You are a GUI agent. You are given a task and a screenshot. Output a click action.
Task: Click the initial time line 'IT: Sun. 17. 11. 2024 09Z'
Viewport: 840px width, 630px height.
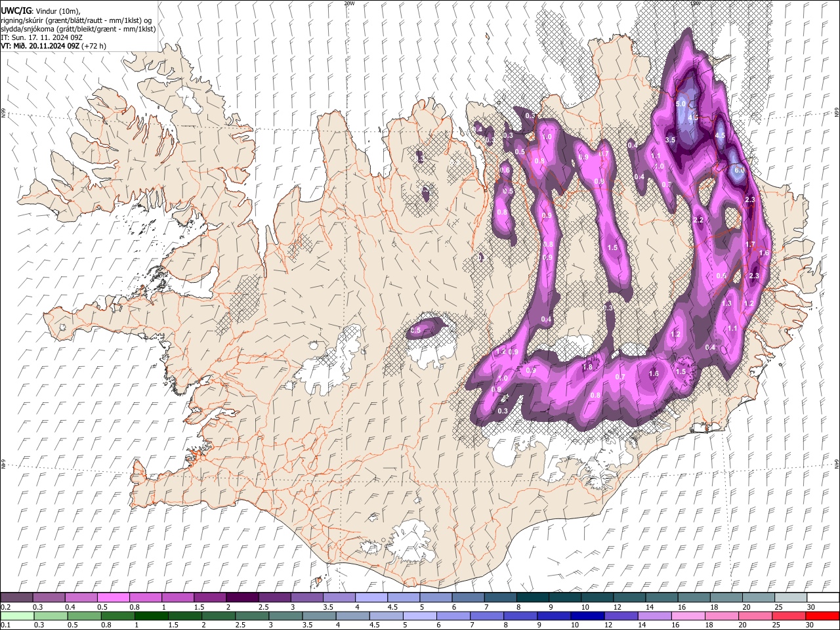click(42, 37)
